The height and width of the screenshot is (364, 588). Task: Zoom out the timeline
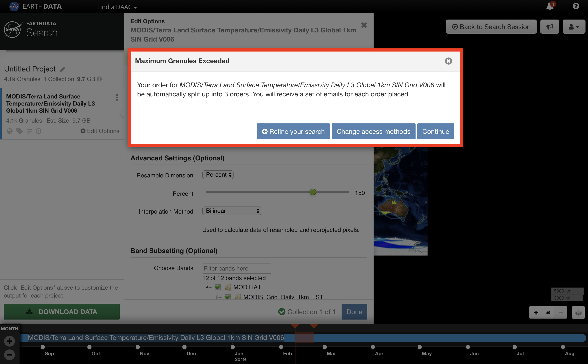pos(10,355)
